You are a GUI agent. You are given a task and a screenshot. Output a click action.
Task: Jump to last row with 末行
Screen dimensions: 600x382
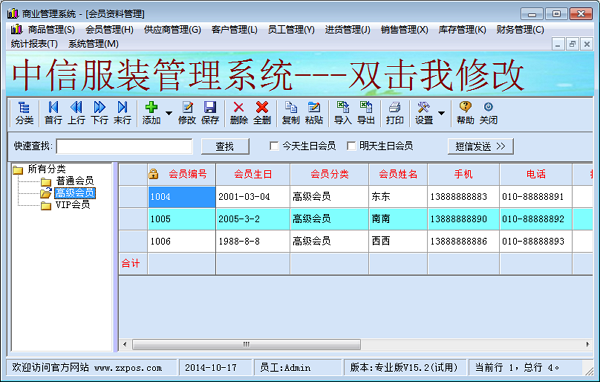[122, 113]
